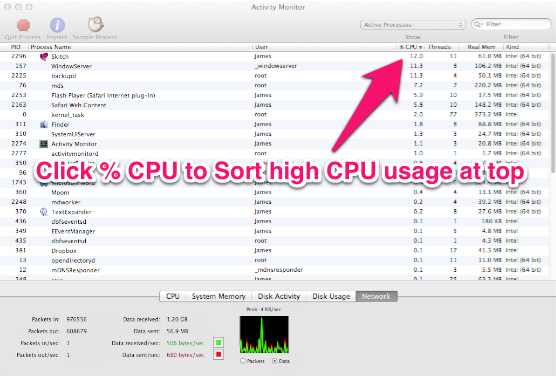
Task: Select the Dropbox process row
Action: tap(275, 250)
